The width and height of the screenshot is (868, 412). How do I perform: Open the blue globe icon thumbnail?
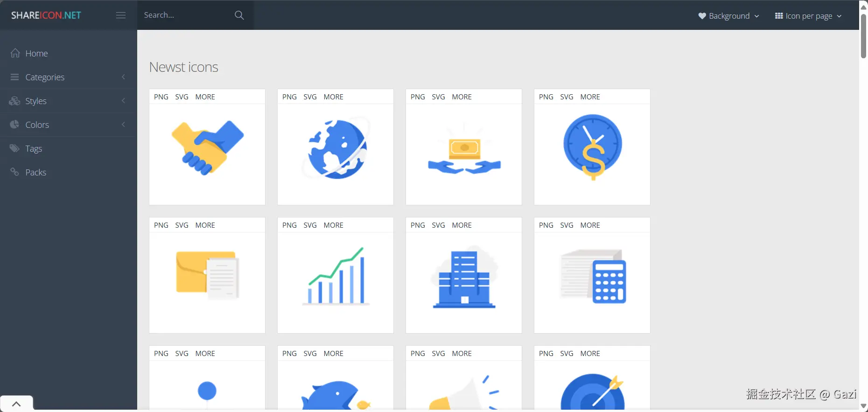pyautogui.click(x=336, y=148)
